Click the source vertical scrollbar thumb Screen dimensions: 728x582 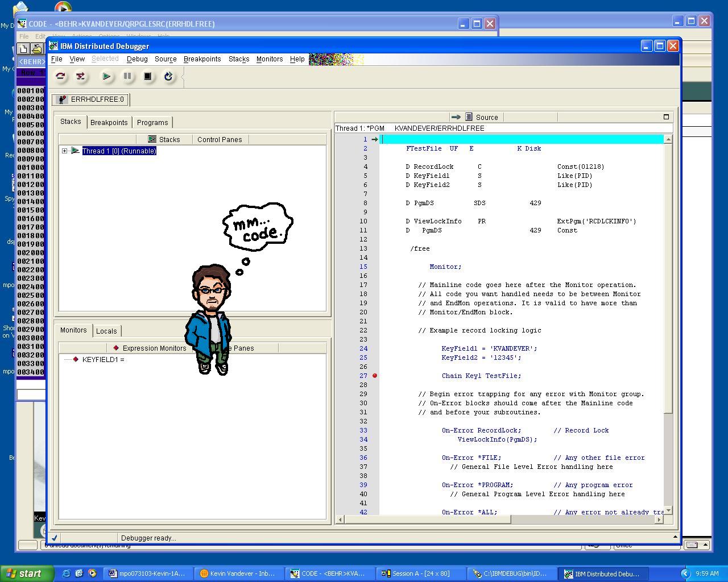(668, 278)
